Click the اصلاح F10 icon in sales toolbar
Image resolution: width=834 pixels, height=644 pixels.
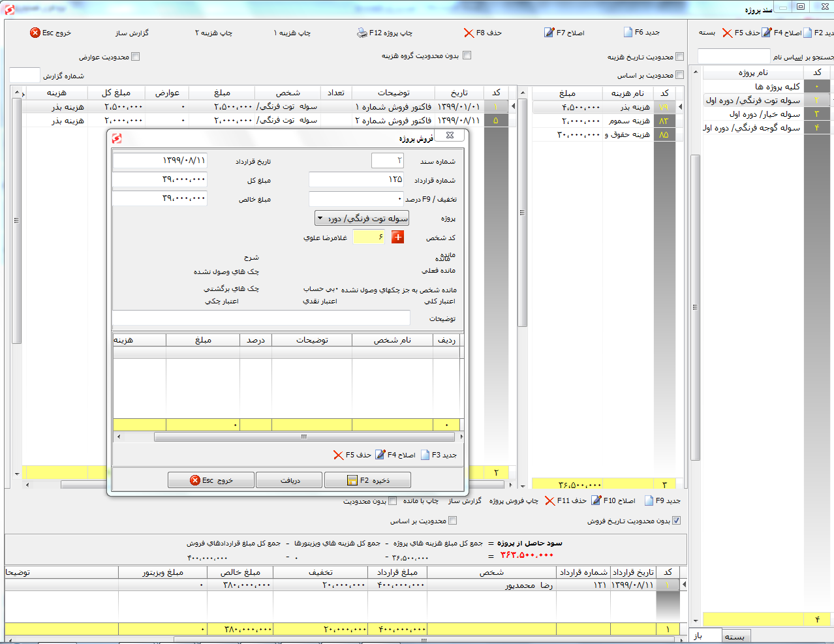pyautogui.click(x=596, y=500)
